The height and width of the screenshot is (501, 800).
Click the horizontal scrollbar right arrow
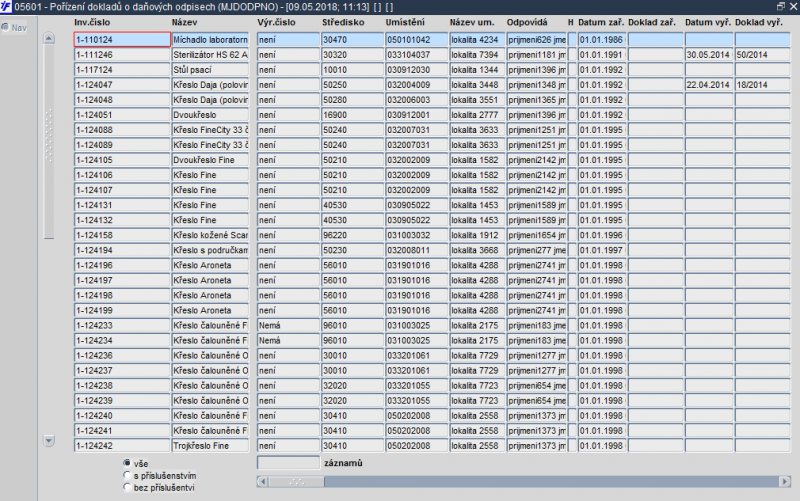(x=785, y=482)
